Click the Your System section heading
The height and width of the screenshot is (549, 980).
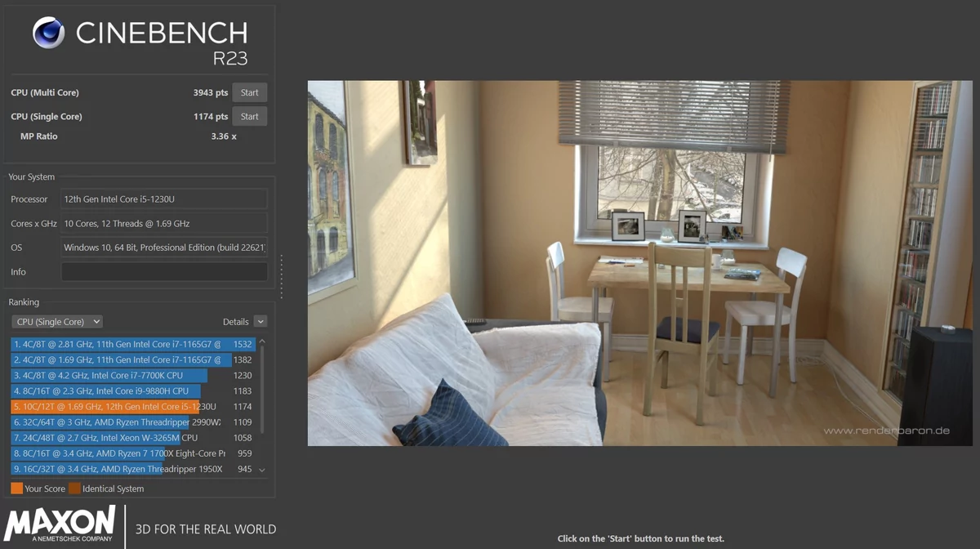pos(32,176)
